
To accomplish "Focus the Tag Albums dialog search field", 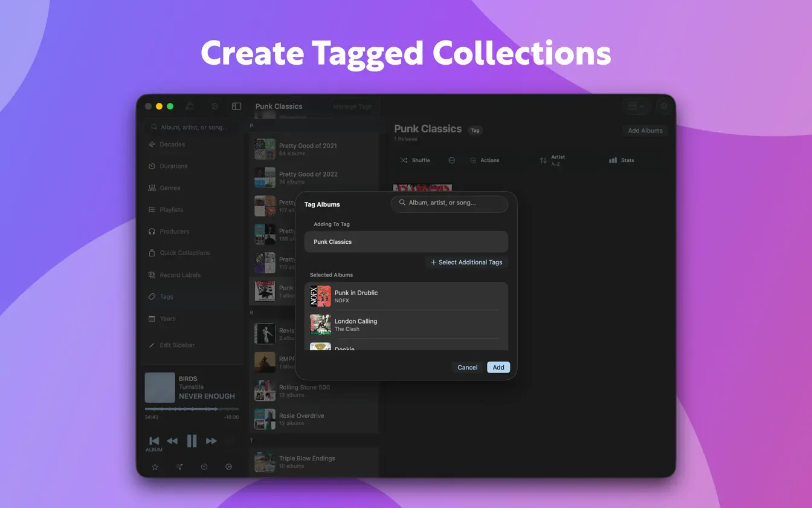I will point(449,203).
